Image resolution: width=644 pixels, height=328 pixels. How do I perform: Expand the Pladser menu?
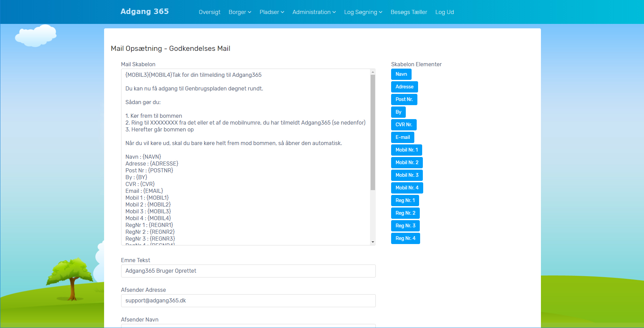(272, 12)
